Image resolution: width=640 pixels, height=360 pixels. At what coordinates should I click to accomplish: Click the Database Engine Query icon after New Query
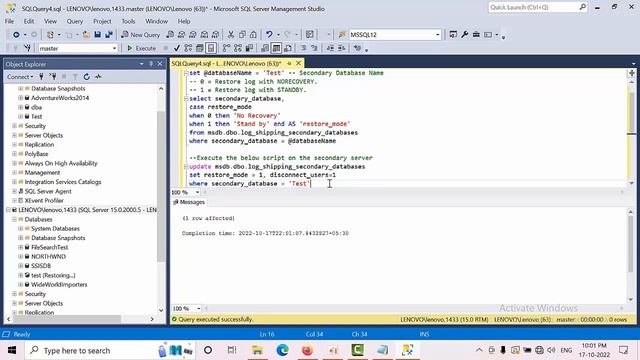(170, 35)
